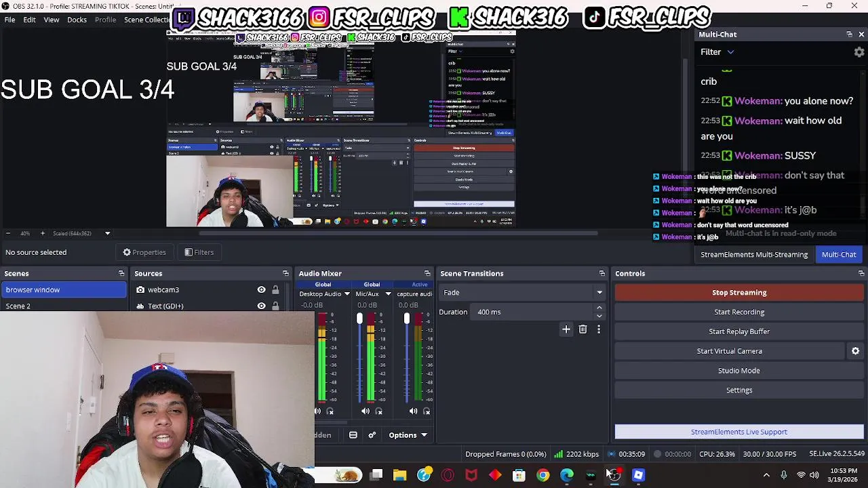This screenshot has width=868, height=488.
Task: Open StreamElements Live Support link
Action: [739, 432]
